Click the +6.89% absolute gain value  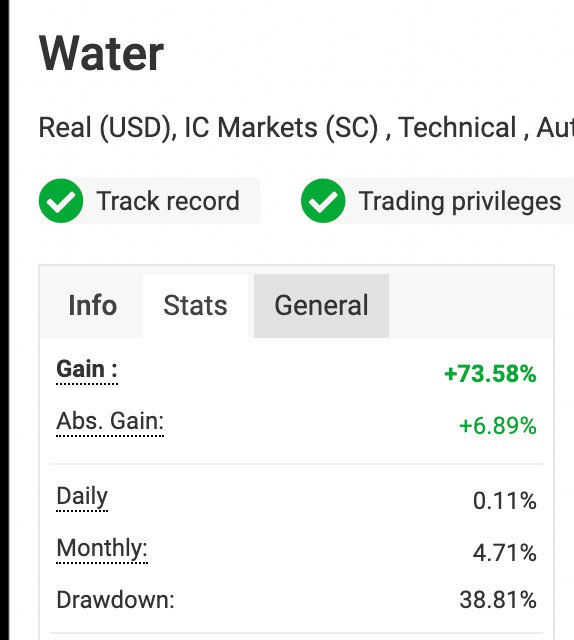click(498, 426)
